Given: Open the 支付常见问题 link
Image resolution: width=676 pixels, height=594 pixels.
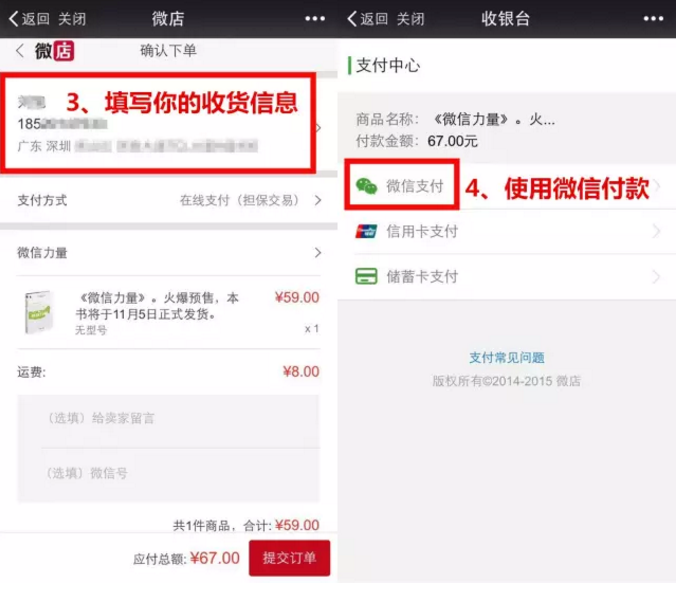Looking at the screenshot, I should 507,357.
